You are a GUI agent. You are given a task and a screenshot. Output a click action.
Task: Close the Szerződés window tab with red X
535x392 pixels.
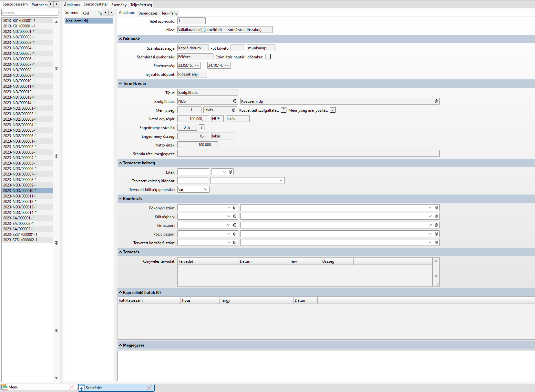coord(149,388)
